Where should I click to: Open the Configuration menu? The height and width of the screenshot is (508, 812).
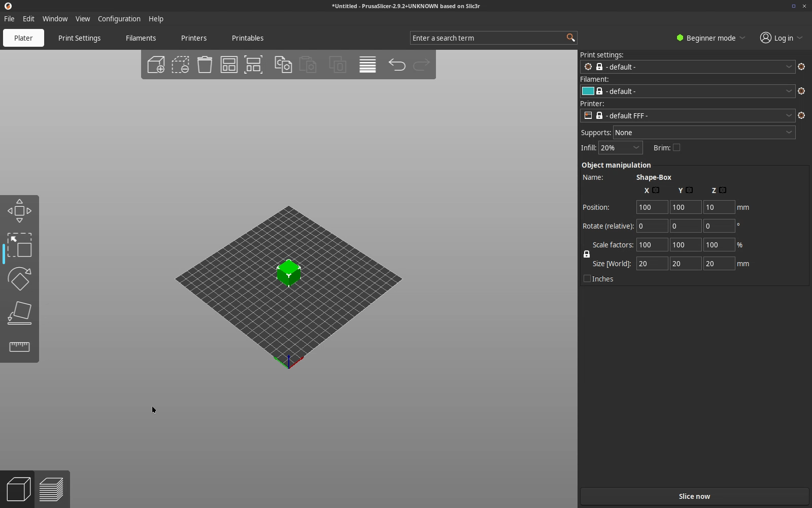119,18
